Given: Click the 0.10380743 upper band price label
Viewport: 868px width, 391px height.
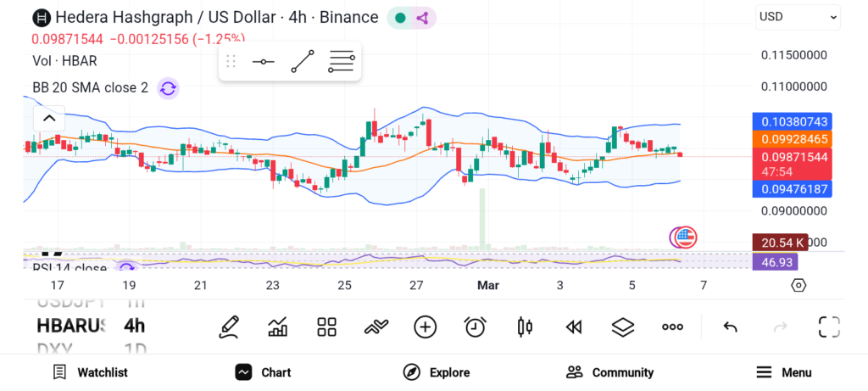Looking at the screenshot, I should (x=793, y=122).
